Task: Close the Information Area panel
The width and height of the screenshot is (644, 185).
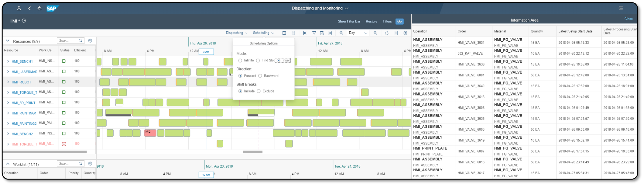Action: tap(628, 19)
